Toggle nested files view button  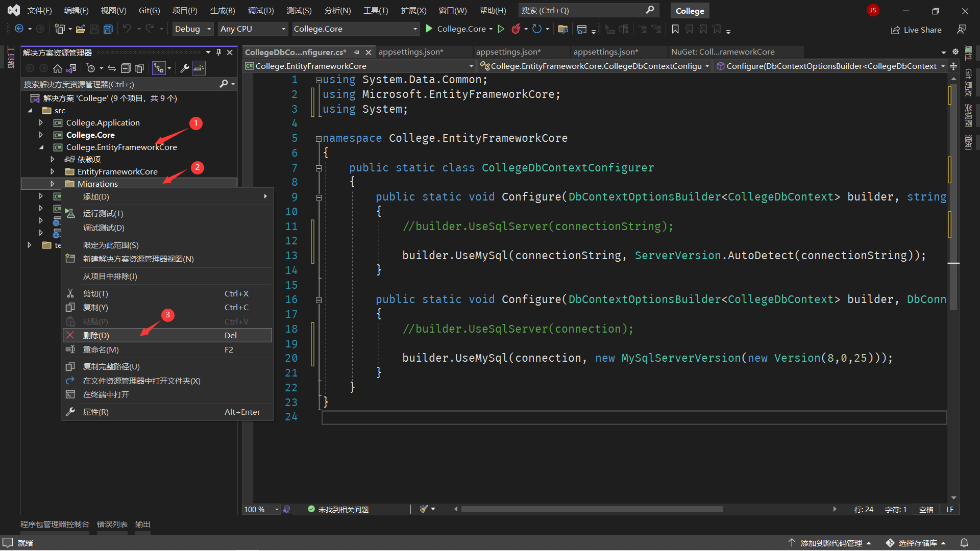tap(159, 68)
